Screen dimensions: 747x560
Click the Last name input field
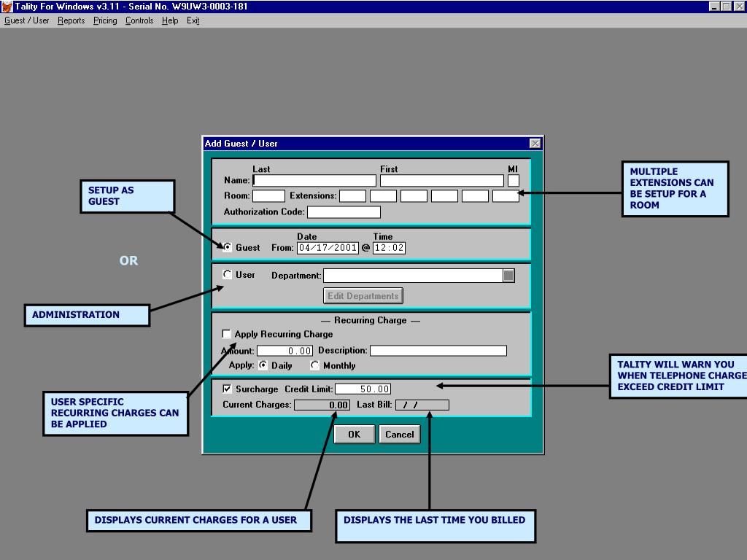[314, 181]
